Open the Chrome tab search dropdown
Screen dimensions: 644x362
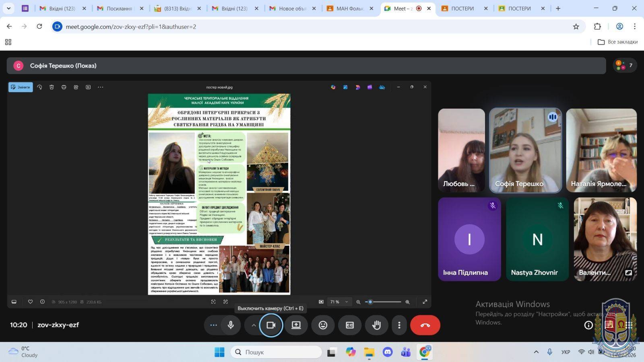[8, 8]
